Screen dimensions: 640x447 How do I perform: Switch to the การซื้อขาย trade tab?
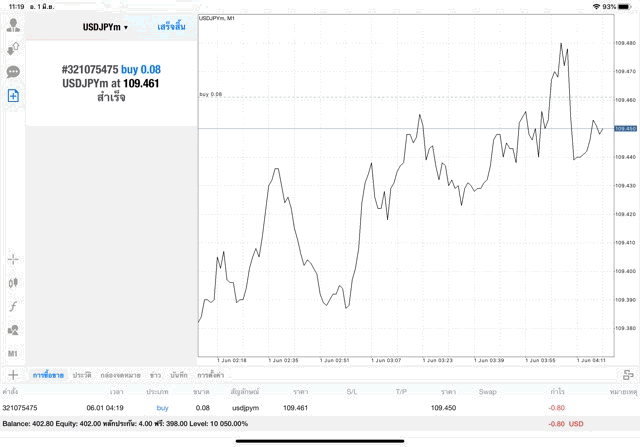point(46,374)
